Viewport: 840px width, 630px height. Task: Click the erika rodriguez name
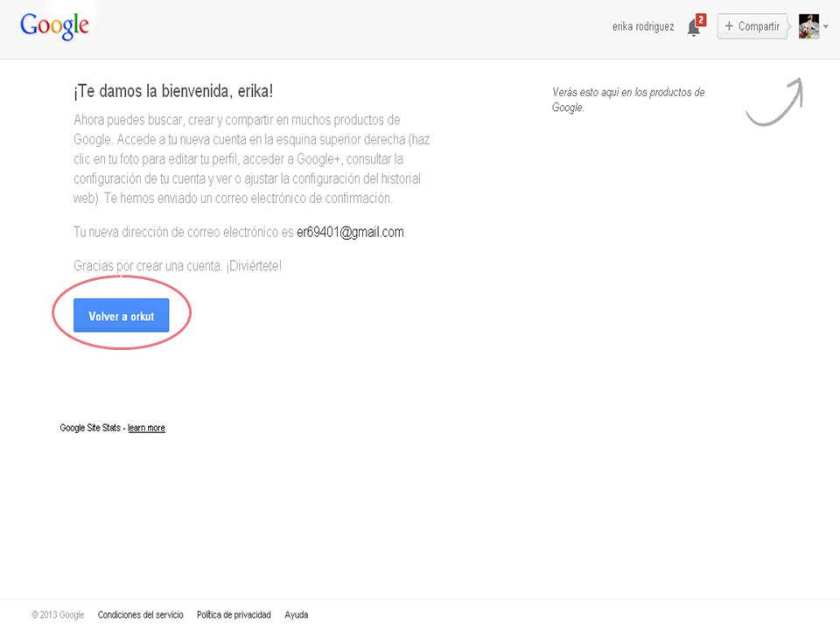click(643, 26)
